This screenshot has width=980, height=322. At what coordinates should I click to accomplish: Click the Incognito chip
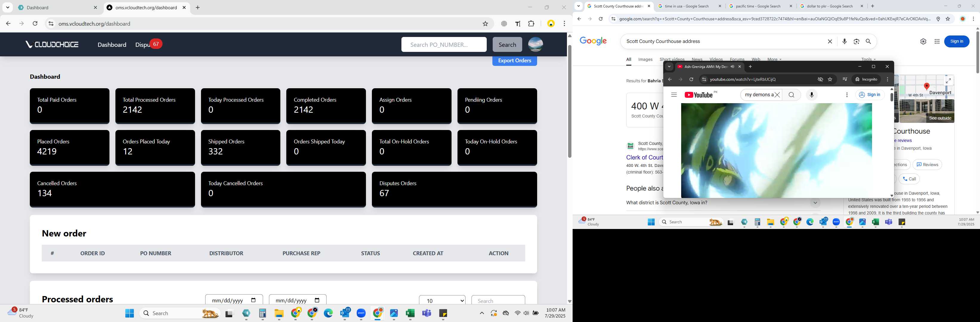click(867, 79)
